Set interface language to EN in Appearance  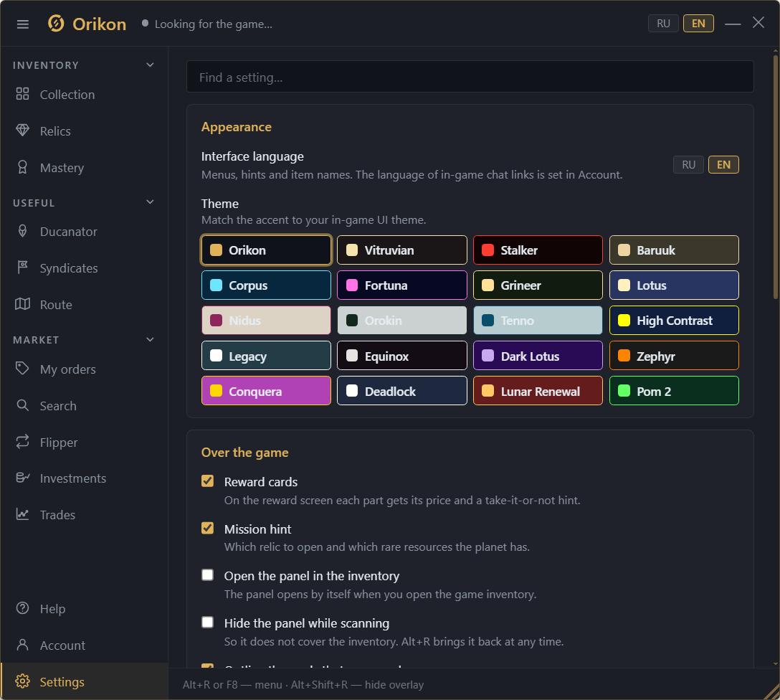click(x=724, y=165)
